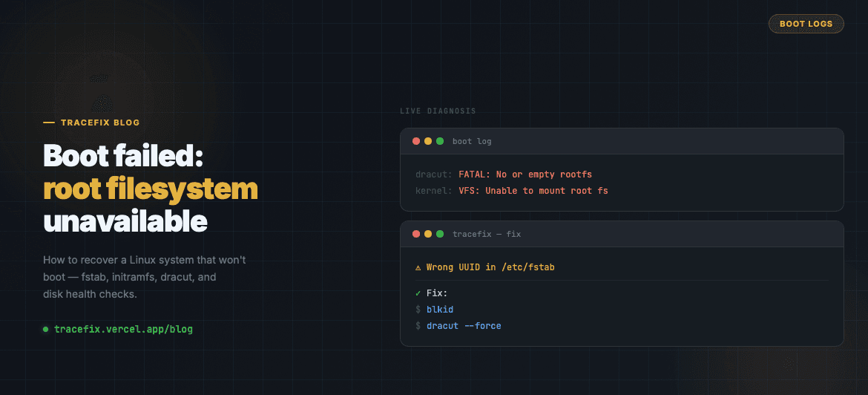Click the 'LIVE DIAGNOSIS' label

438,111
